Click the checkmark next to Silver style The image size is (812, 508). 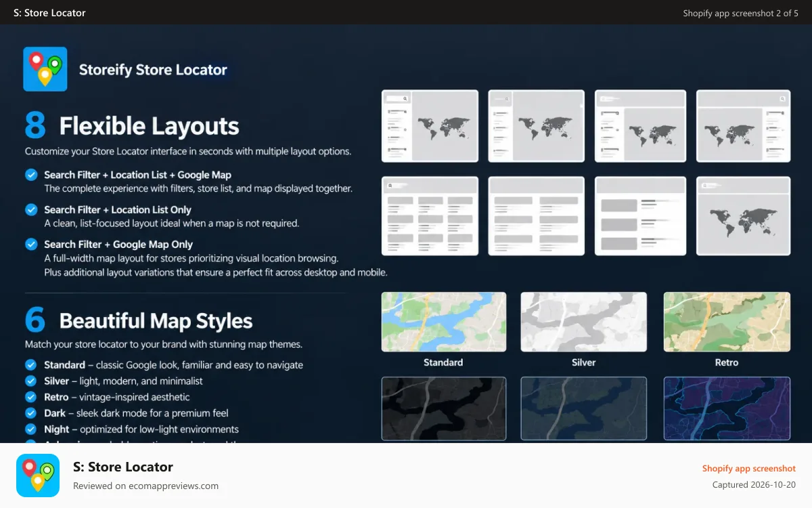pos(31,381)
